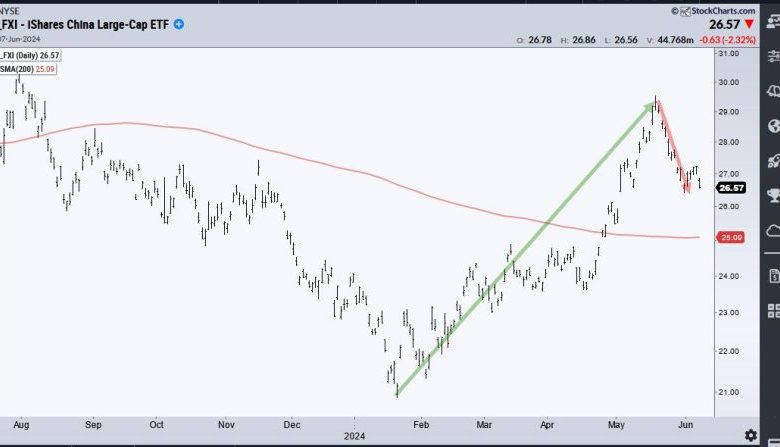Click the Oct label on the time axis
Image resolution: width=780 pixels, height=447 pixels.
click(x=157, y=425)
